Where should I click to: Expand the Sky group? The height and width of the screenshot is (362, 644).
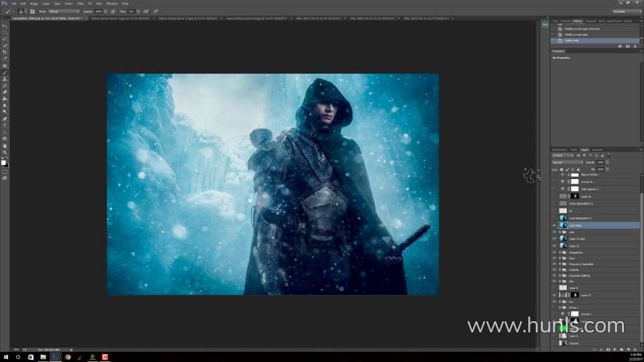click(560, 282)
